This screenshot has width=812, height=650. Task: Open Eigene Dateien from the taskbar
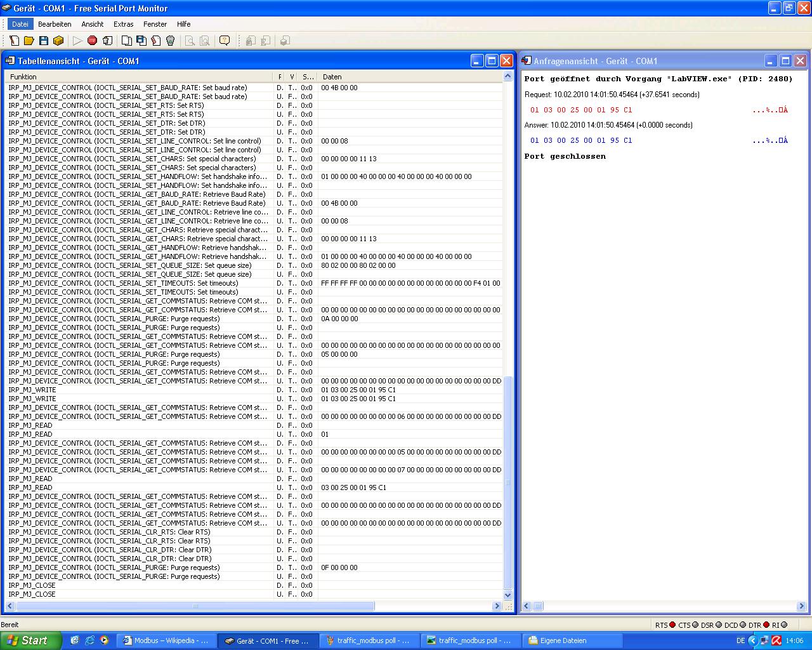pyautogui.click(x=573, y=640)
